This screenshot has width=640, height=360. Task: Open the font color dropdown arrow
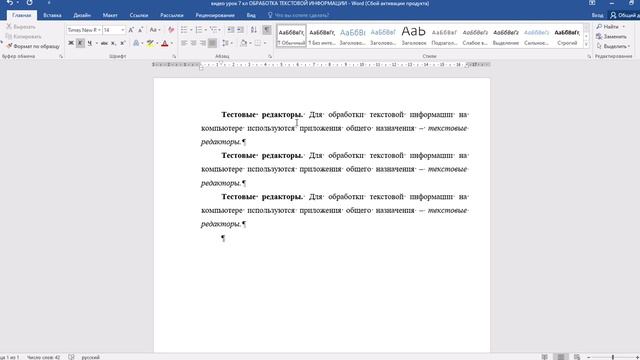(x=172, y=43)
